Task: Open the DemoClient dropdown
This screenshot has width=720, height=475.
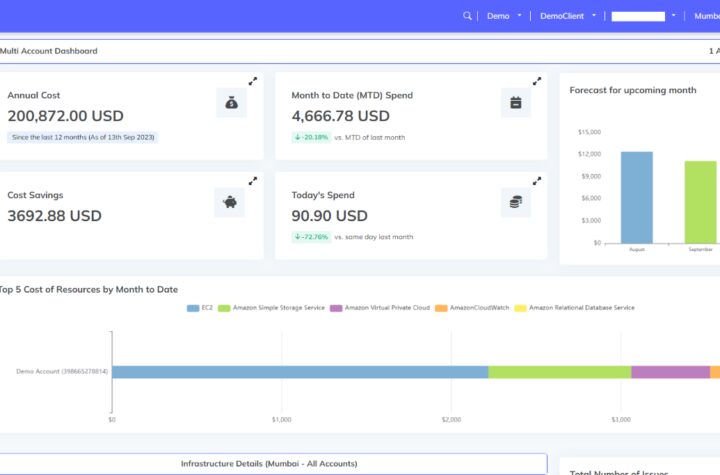Action: click(x=567, y=16)
